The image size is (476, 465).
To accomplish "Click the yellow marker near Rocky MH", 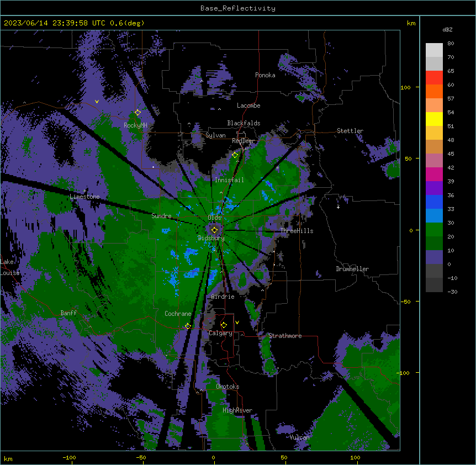I will (x=137, y=113).
